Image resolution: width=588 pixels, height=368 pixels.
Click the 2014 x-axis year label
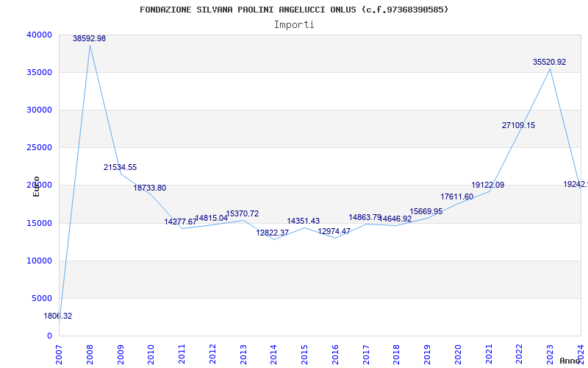[x=273, y=355]
